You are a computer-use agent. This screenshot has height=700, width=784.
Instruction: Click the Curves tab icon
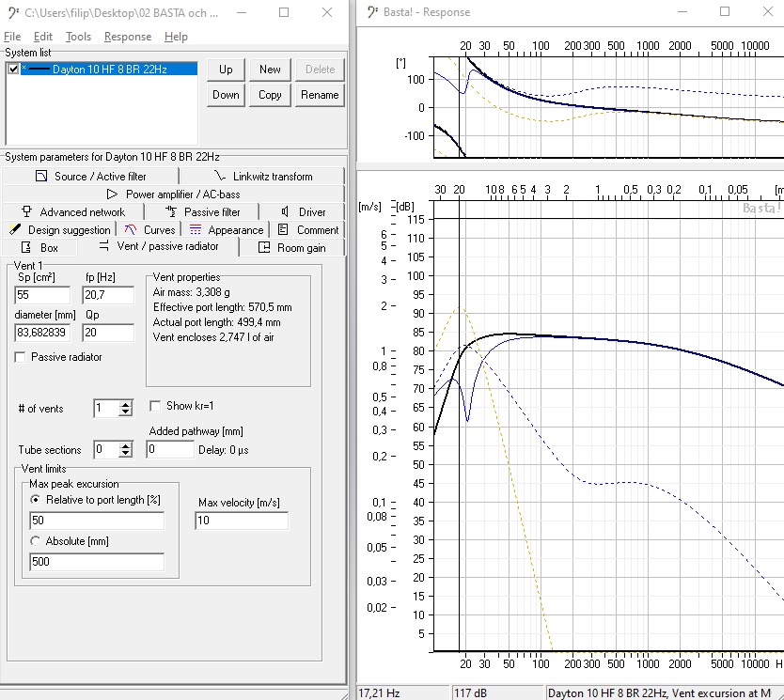pos(131,229)
